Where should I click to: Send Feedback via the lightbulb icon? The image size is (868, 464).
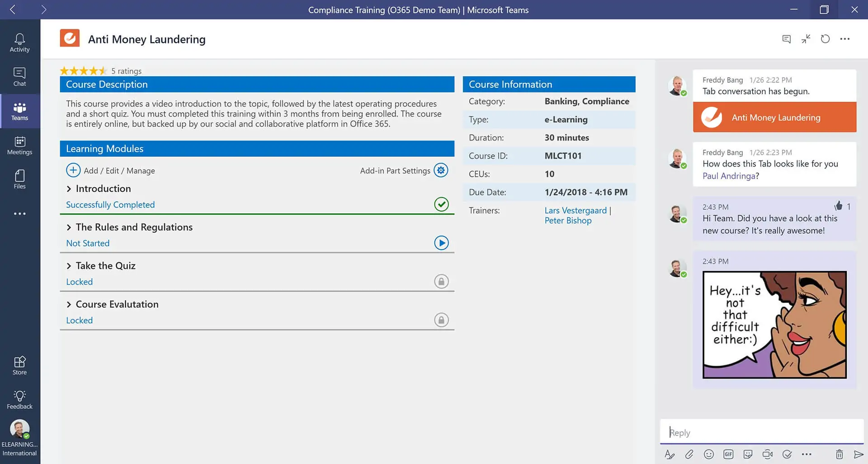click(19, 398)
